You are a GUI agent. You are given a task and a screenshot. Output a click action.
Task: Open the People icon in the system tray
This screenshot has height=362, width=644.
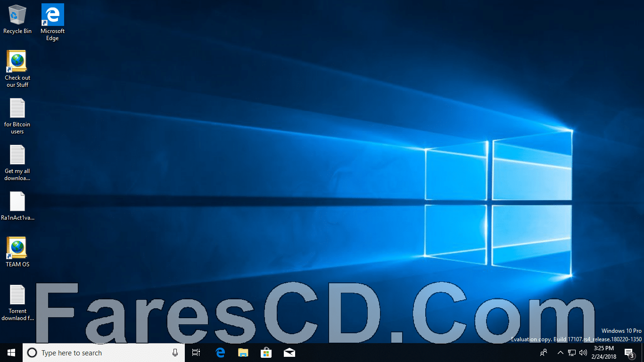544,353
